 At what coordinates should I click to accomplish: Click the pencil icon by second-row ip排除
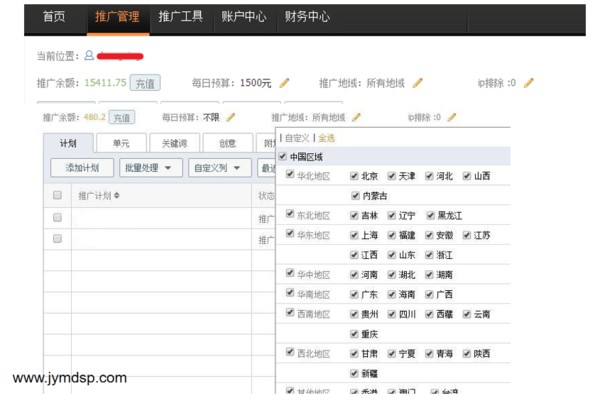452,118
